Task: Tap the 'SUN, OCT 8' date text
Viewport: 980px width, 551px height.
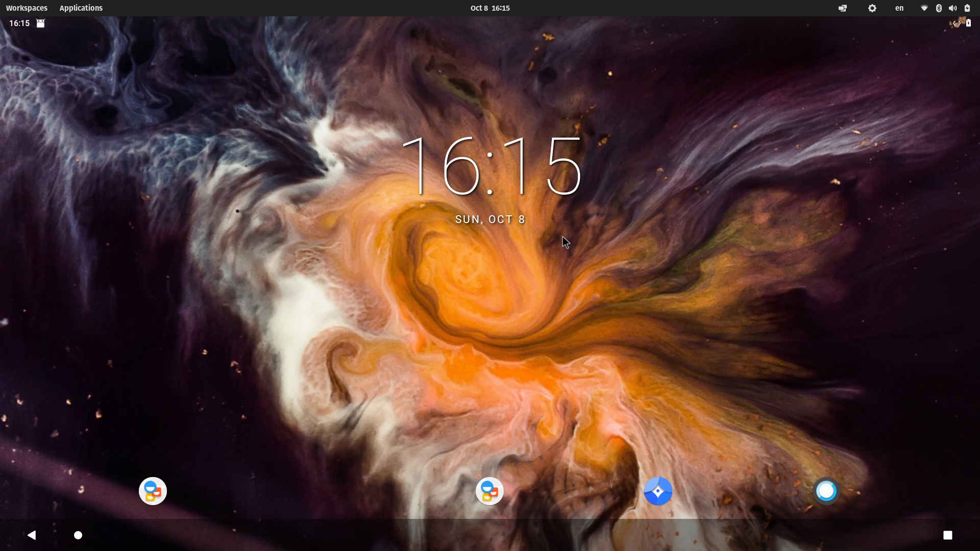Action: click(490, 219)
